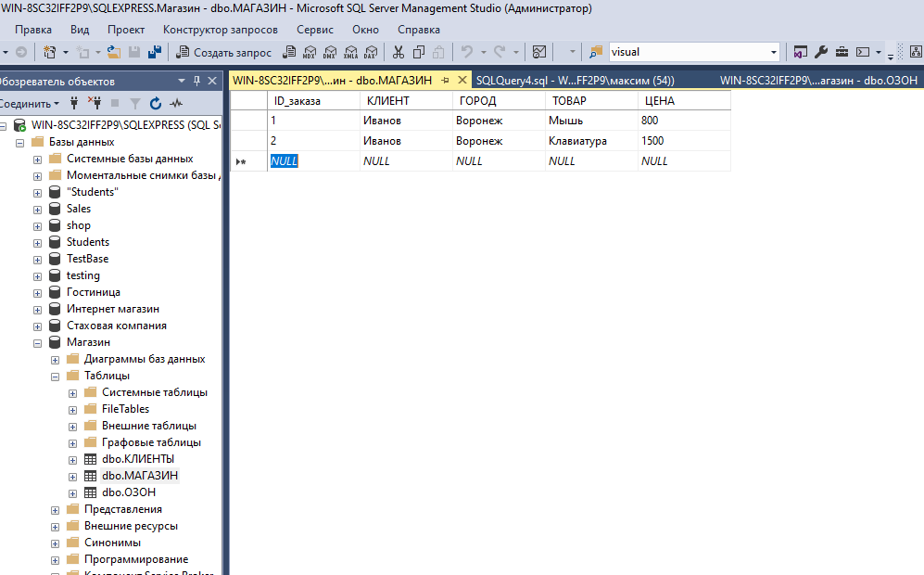
Task: Expand the Системные базы данных folder
Action: pyautogui.click(x=37, y=160)
